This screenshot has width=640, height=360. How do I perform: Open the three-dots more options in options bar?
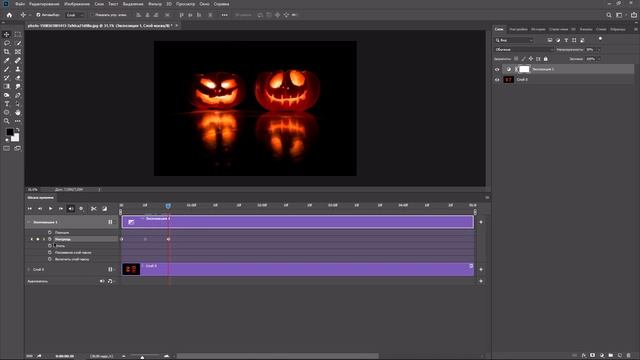[x=224, y=15]
